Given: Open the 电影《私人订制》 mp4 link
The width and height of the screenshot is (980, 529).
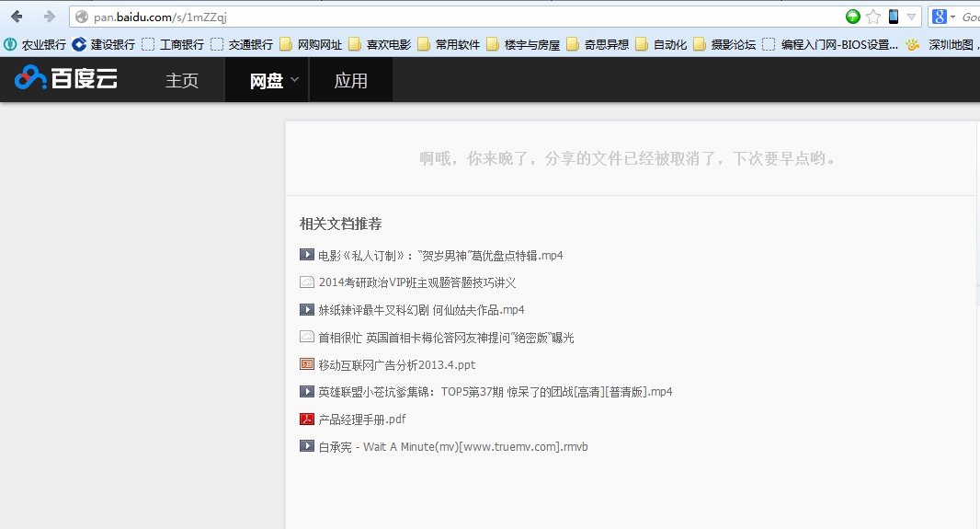Looking at the screenshot, I should [x=440, y=255].
